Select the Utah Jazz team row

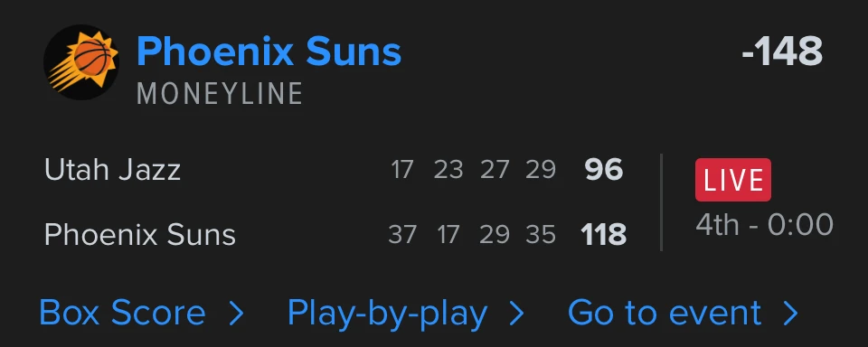[x=334, y=169]
